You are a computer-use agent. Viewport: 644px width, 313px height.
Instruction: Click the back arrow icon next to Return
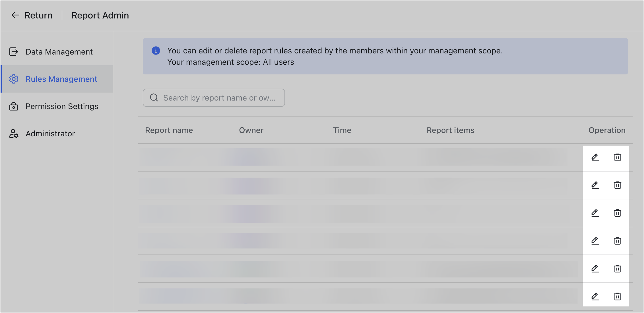click(15, 15)
